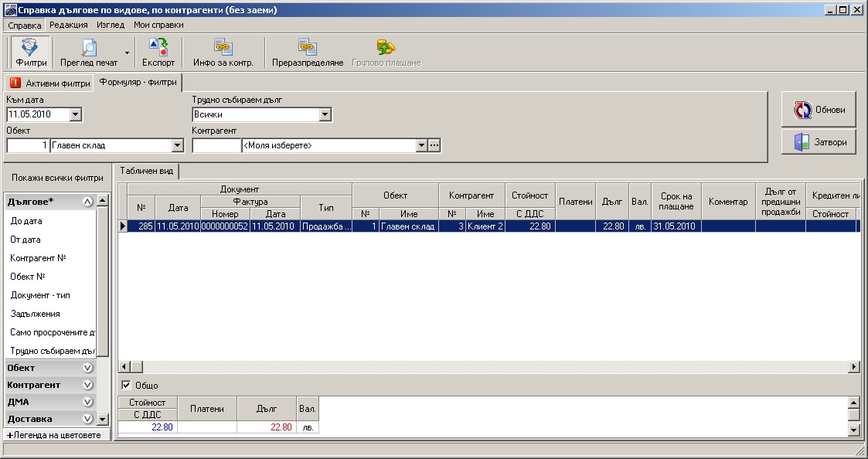Maximize the window
Screen dimensions: 868x459
point(842,10)
